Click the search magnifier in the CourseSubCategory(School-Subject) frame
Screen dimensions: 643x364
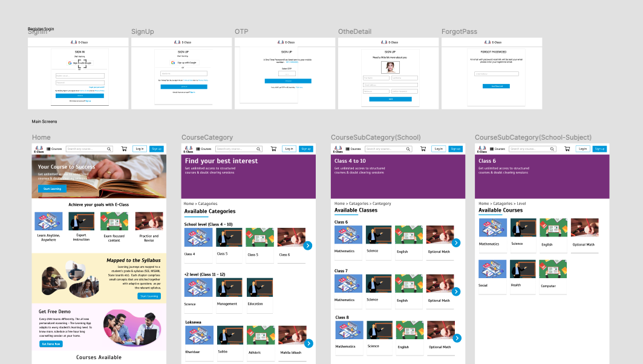coord(552,149)
